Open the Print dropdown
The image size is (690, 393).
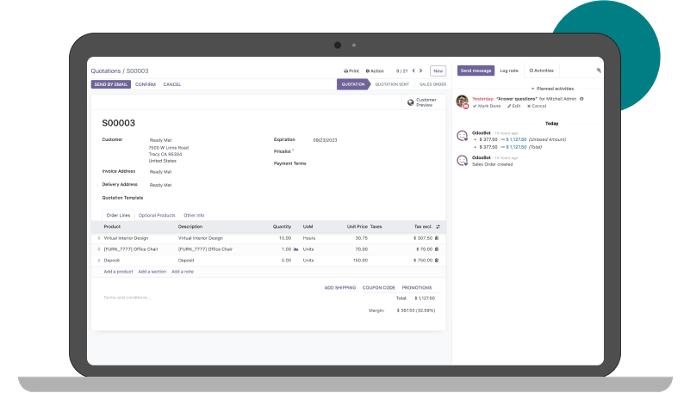point(351,71)
